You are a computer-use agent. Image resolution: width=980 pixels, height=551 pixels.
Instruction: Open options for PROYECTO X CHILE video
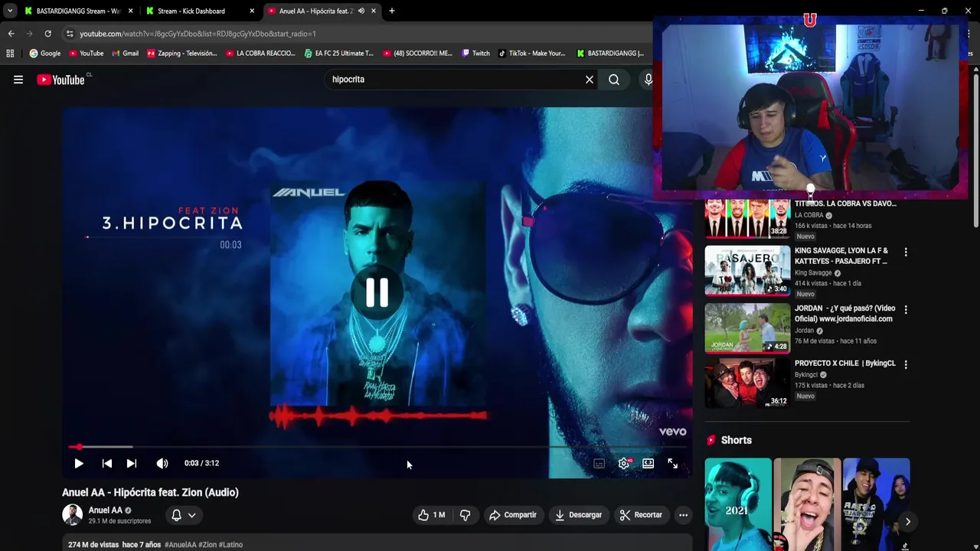coord(906,365)
